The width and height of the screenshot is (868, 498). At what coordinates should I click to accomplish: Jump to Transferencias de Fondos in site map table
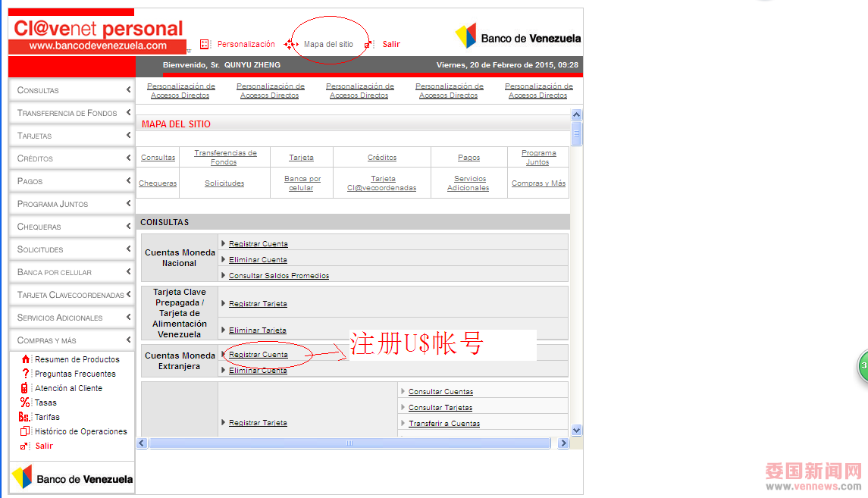tap(224, 158)
